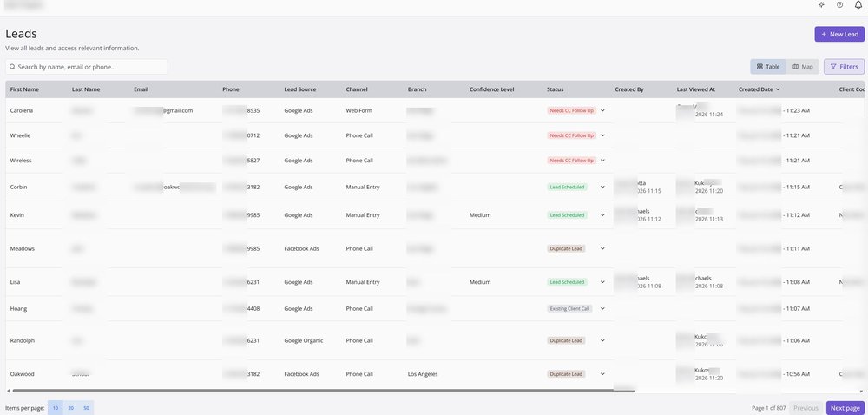Switch to Table view
Image resolution: width=868 pixels, height=415 pixels.
[x=768, y=66]
